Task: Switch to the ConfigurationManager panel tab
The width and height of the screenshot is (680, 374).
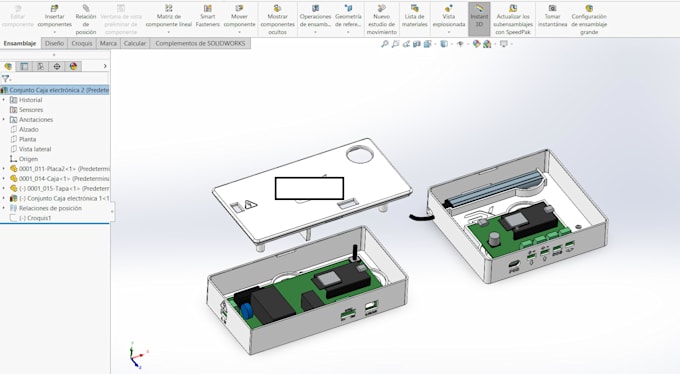Action: click(x=40, y=66)
